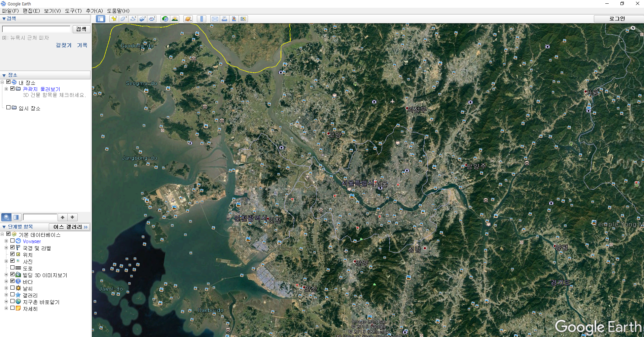644x337 pixels.
Task: Click the north compass N indicator
Action: tap(633, 28)
